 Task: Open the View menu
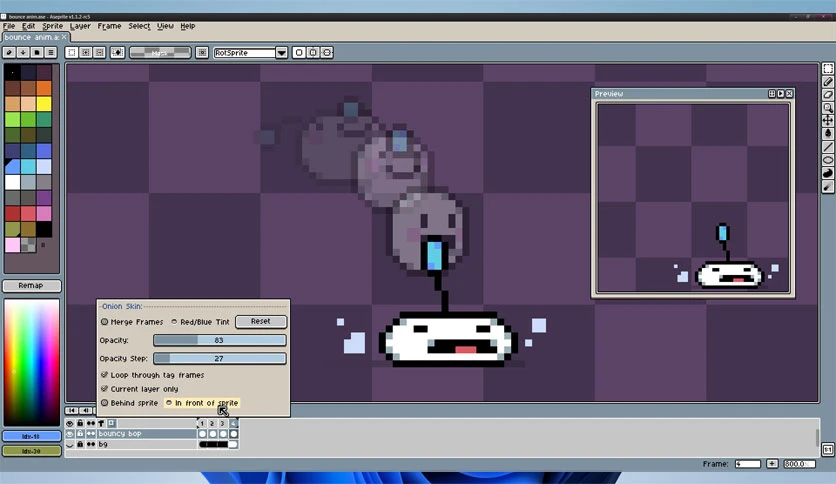pos(165,26)
